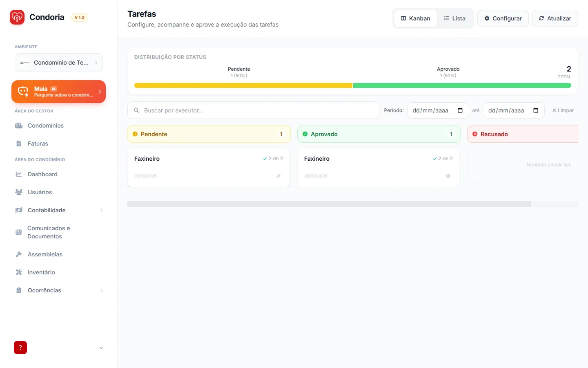This screenshot has width=588, height=368.
Task: Select the Pendente column header
Action: [209, 134]
